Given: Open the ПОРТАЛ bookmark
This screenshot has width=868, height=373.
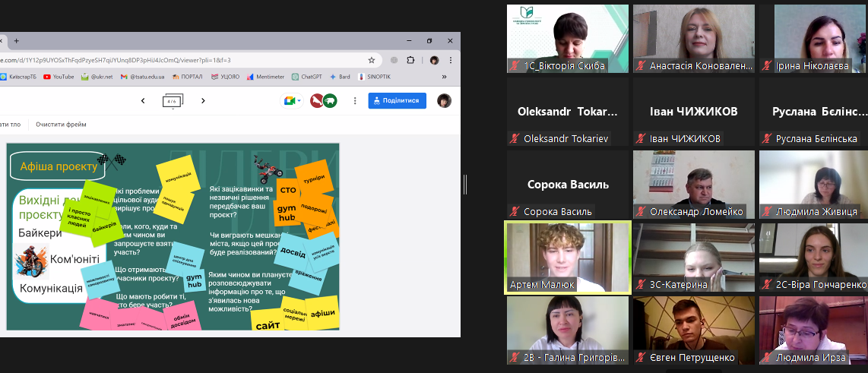Looking at the screenshot, I should [x=188, y=77].
